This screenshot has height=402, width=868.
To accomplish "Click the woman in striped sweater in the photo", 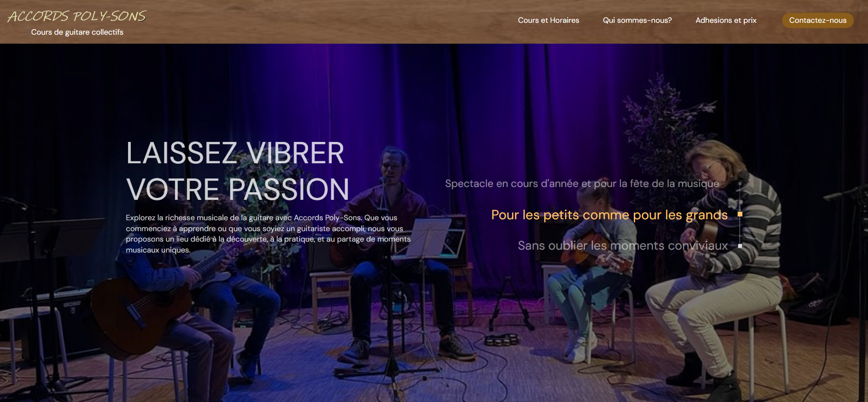I will tap(716, 256).
